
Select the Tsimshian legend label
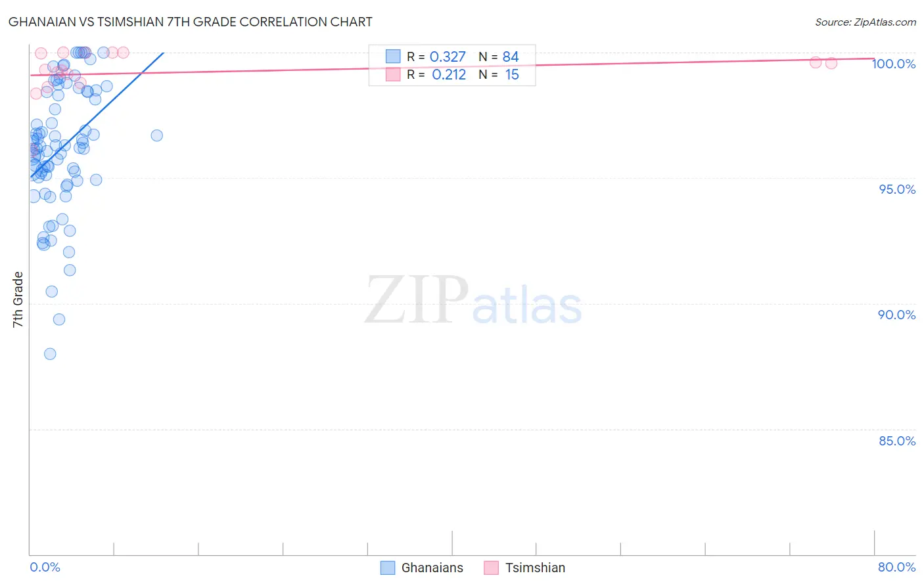click(535, 568)
